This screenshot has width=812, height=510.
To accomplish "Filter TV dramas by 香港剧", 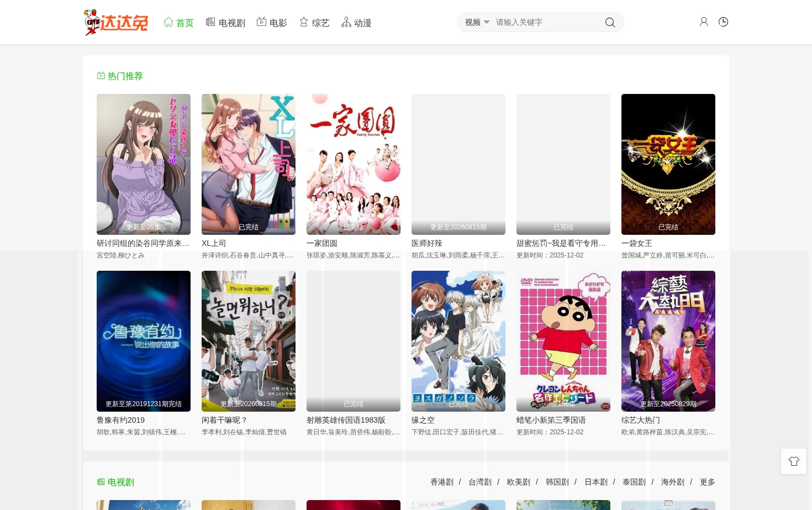I will click(x=442, y=482).
